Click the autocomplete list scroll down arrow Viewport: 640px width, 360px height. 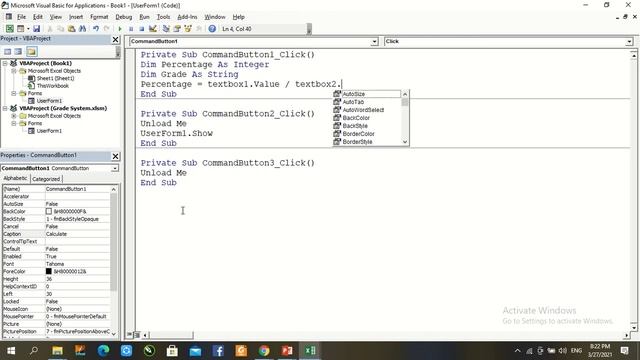click(405, 142)
